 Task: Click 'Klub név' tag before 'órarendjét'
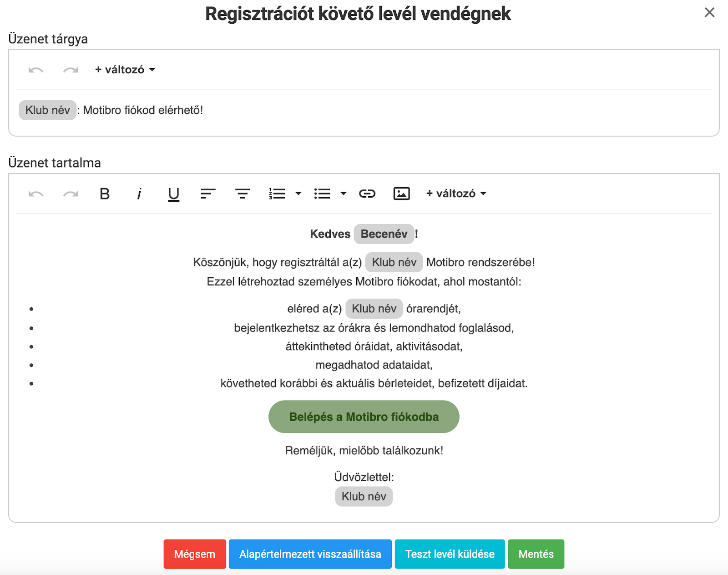[x=374, y=309]
